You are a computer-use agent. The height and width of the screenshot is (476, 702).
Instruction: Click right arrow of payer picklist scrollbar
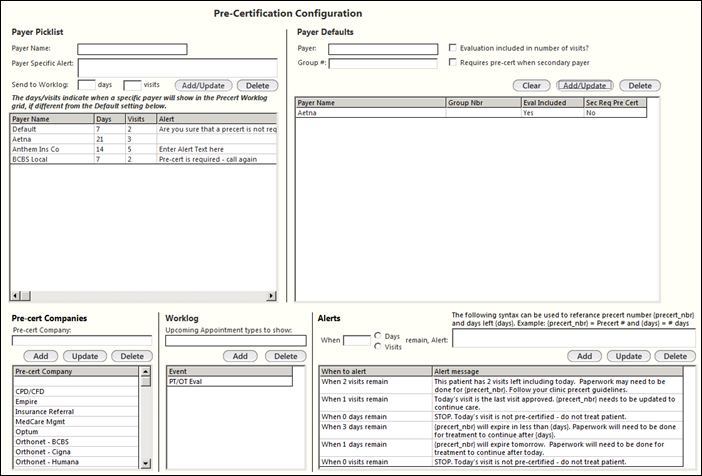271,296
